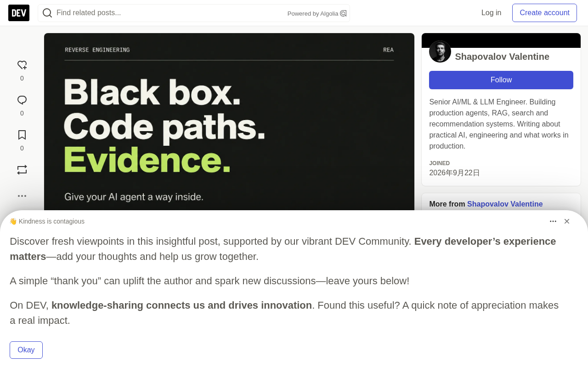Open Shapovalov Valentine link under More from
Screen dimensions: 588x368
pos(505,204)
